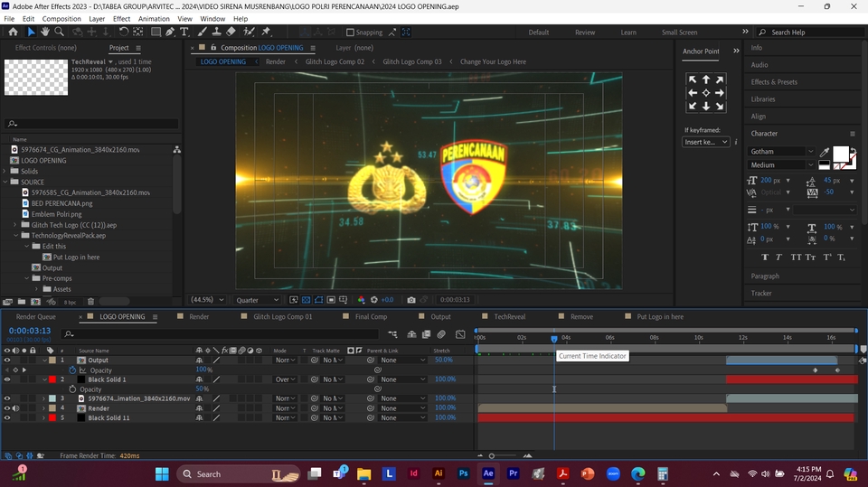Select the Hand tool
Viewport: 868px width, 487px height.
[45, 33]
